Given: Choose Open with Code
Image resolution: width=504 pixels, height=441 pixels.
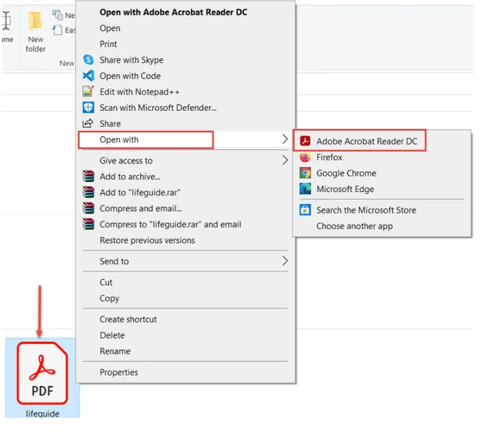Looking at the screenshot, I should tap(185, 76).
